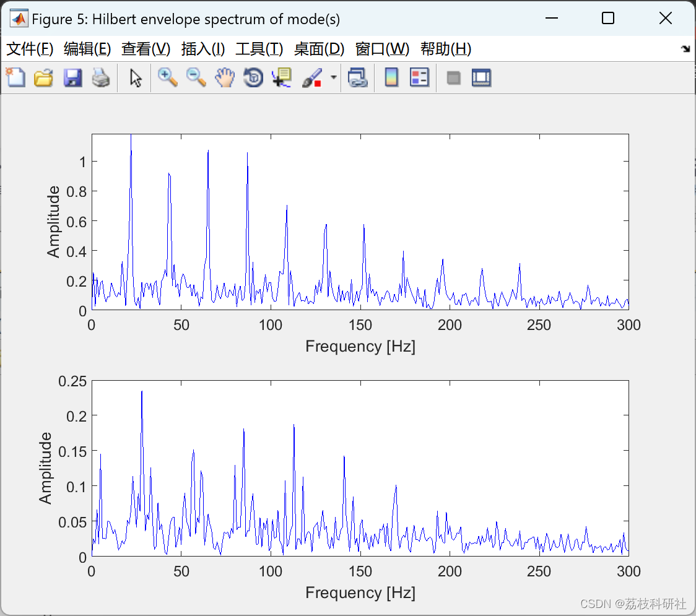The image size is (696, 616).
Task: Expand the brush color dropdown arrow
Action: [x=334, y=77]
